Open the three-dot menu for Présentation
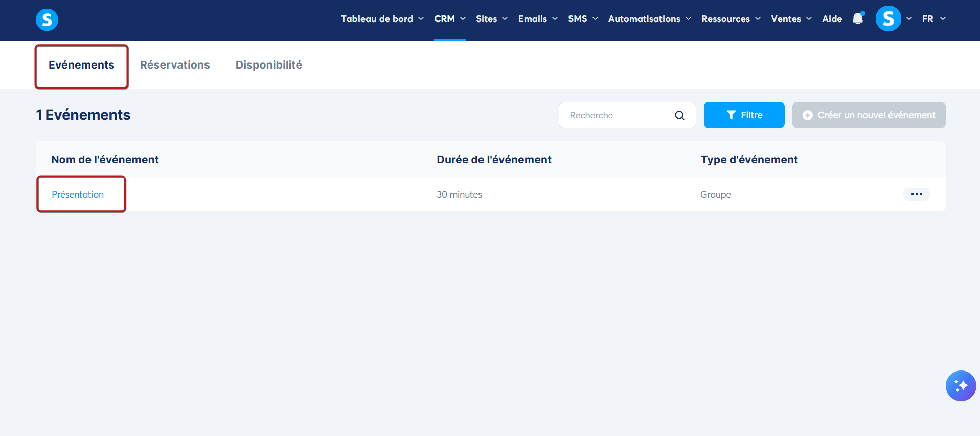Viewport: 980px width, 436px height. [917, 194]
